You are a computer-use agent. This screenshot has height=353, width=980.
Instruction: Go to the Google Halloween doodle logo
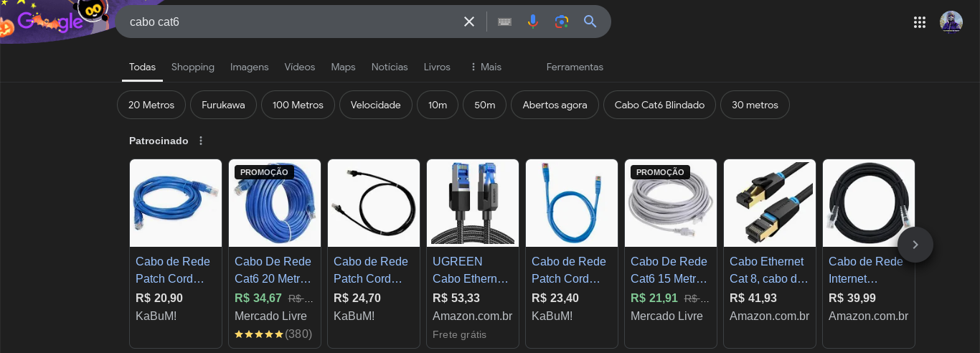(x=50, y=20)
